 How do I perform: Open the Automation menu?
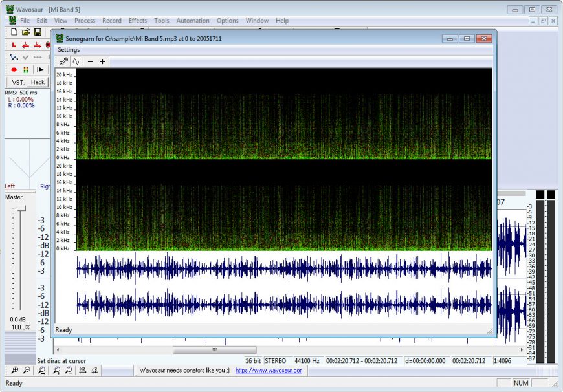pos(193,21)
